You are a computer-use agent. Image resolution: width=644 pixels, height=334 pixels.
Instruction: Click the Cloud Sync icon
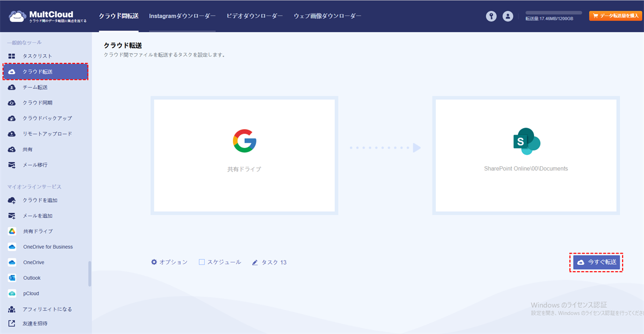[12, 102]
